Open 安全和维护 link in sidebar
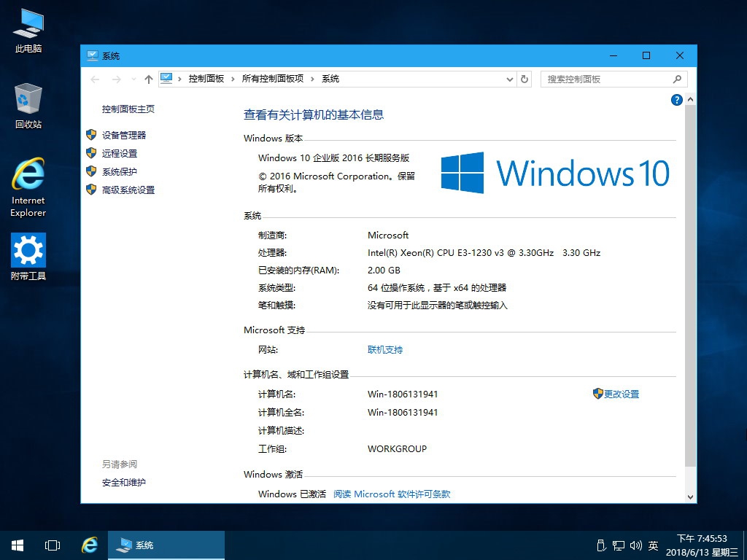Screen dimensions: 747x560 124,483
